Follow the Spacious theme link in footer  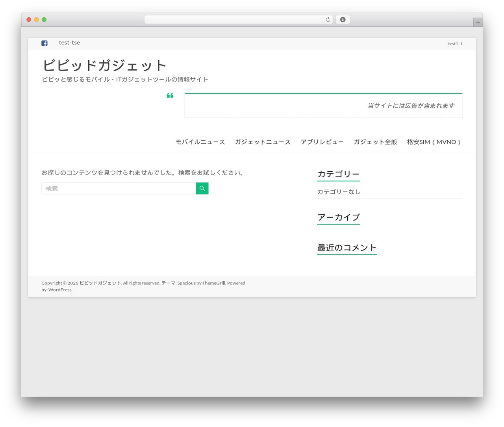click(x=186, y=283)
